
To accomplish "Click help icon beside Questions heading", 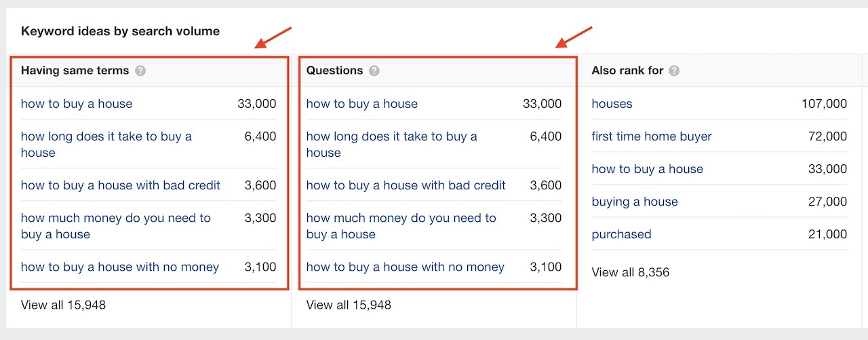I will [374, 71].
